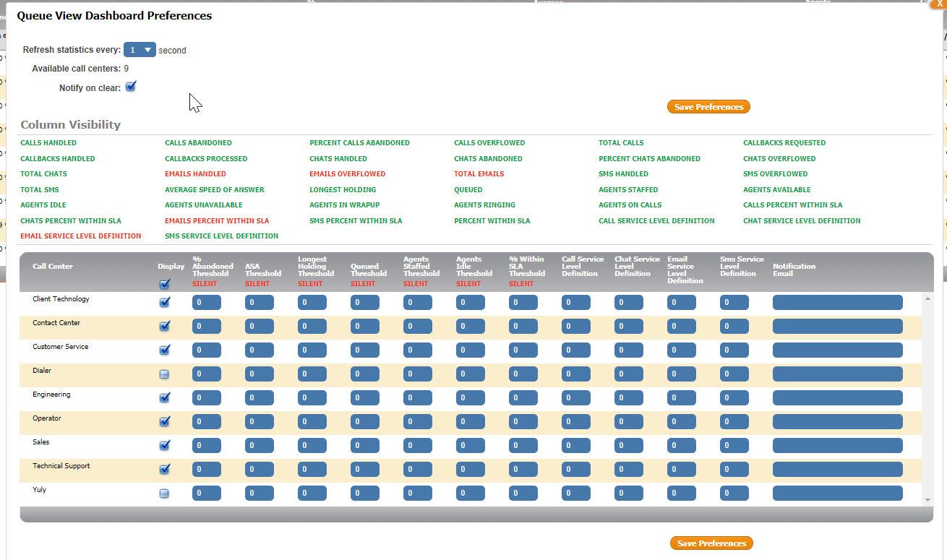Toggle CALLS HANDLED column visibility

(x=48, y=143)
